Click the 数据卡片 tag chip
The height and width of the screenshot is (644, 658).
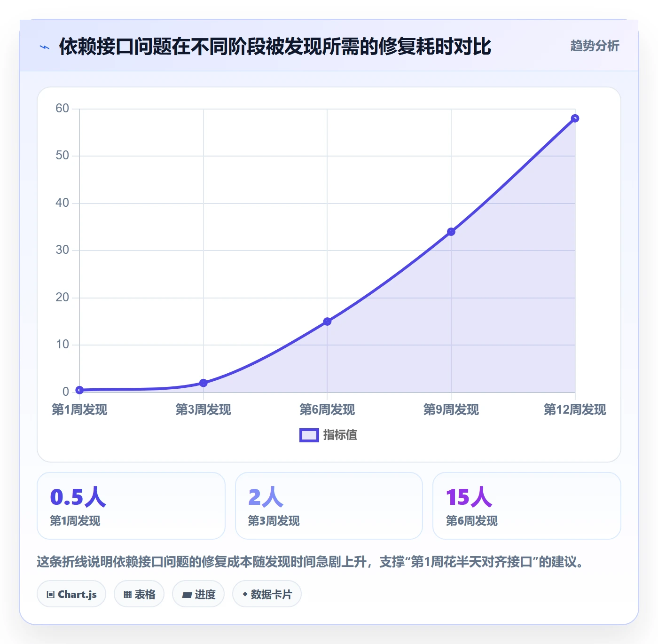267,594
